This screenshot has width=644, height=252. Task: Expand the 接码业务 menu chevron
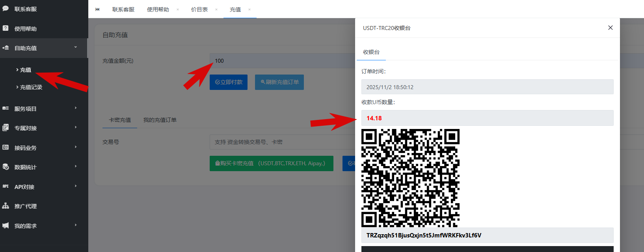(x=76, y=147)
